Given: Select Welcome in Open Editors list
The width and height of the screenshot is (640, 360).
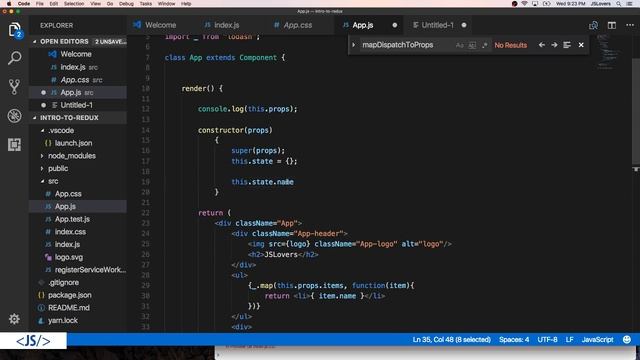Looking at the screenshot, I should pos(76,54).
